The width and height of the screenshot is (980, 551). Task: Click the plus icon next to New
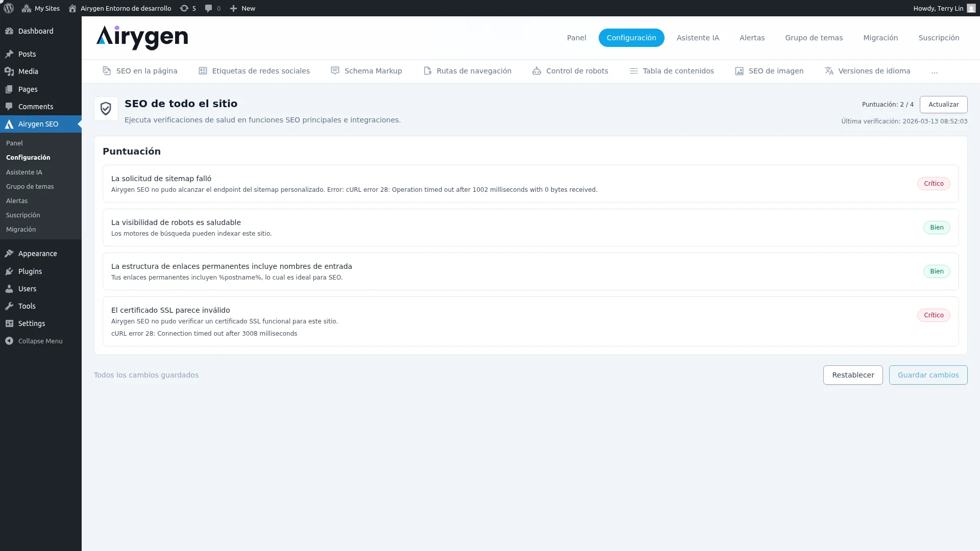pos(233,8)
